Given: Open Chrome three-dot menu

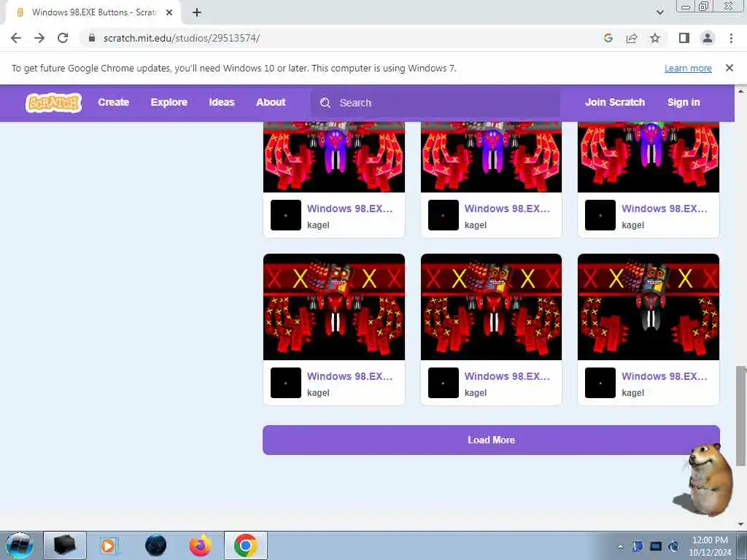Looking at the screenshot, I should tap(731, 38).
